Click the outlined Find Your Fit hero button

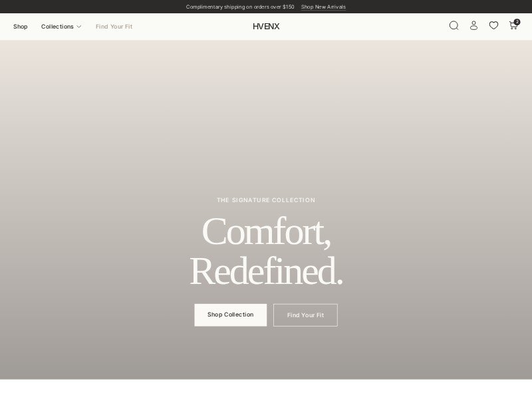(305, 315)
